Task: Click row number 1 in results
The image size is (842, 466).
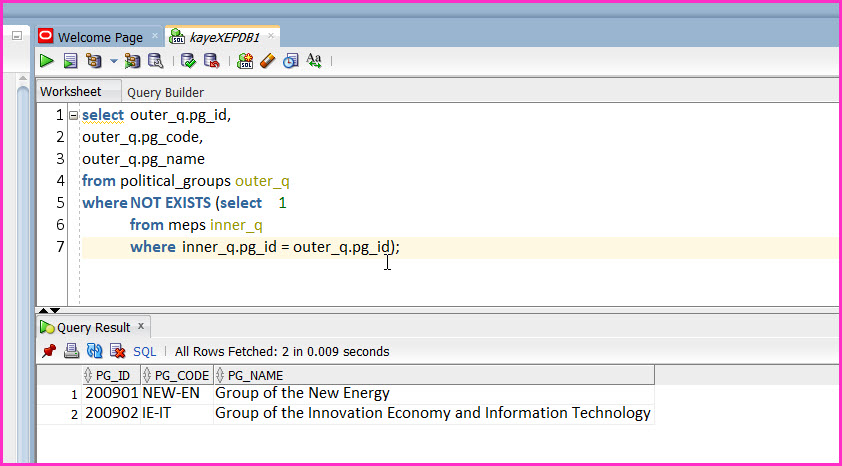Action: tap(75, 395)
